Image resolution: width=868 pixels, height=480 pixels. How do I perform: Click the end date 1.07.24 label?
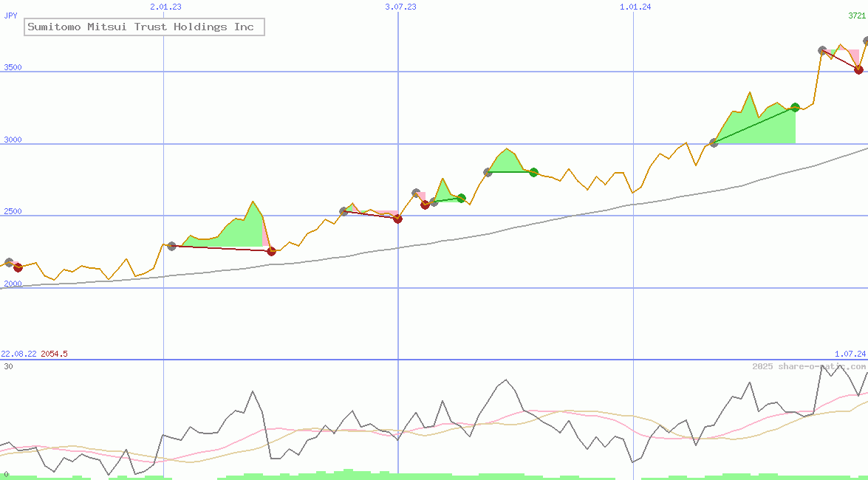(x=850, y=354)
